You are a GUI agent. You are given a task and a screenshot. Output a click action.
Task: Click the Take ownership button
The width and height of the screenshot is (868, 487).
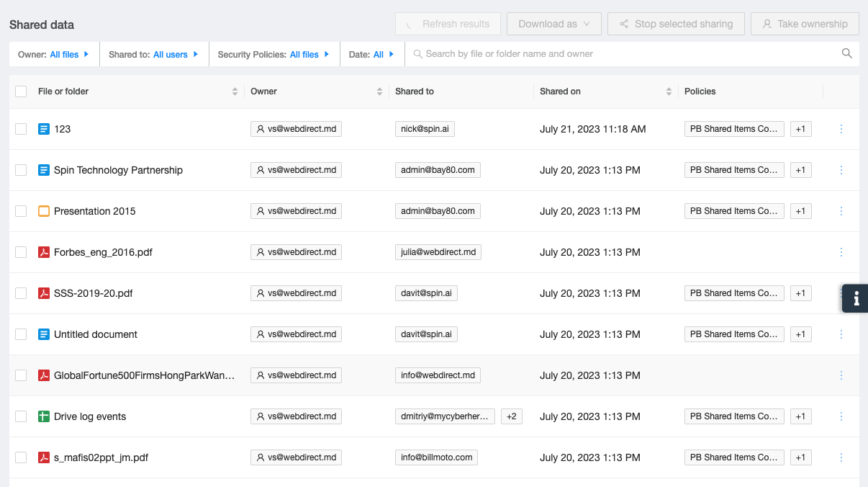tap(804, 24)
